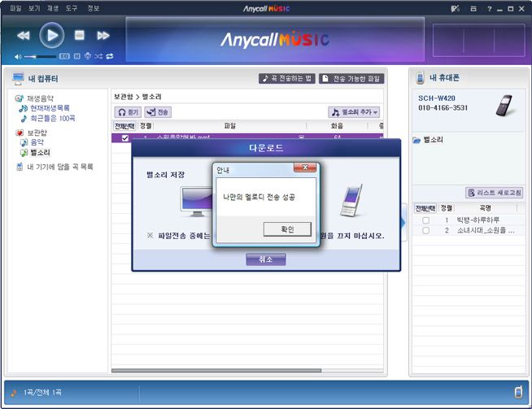Image resolution: width=532 pixels, height=409 pixels.
Task: Select 현재재생목록 in the sidebar
Action: coord(50,108)
